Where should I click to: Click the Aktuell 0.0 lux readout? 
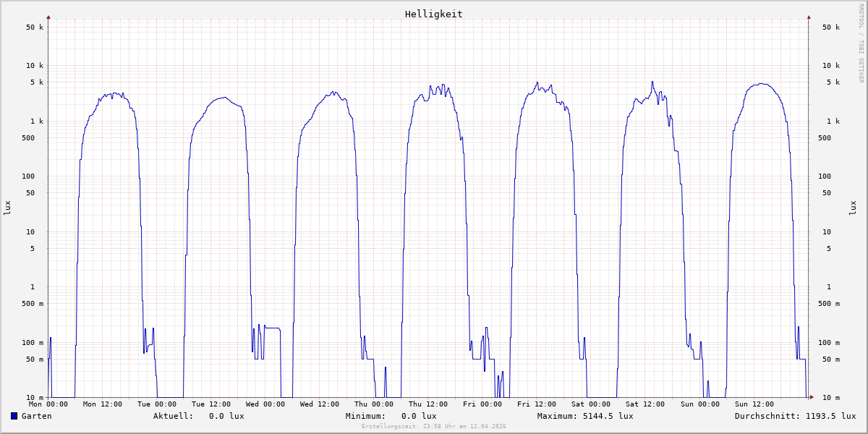click(x=198, y=416)
